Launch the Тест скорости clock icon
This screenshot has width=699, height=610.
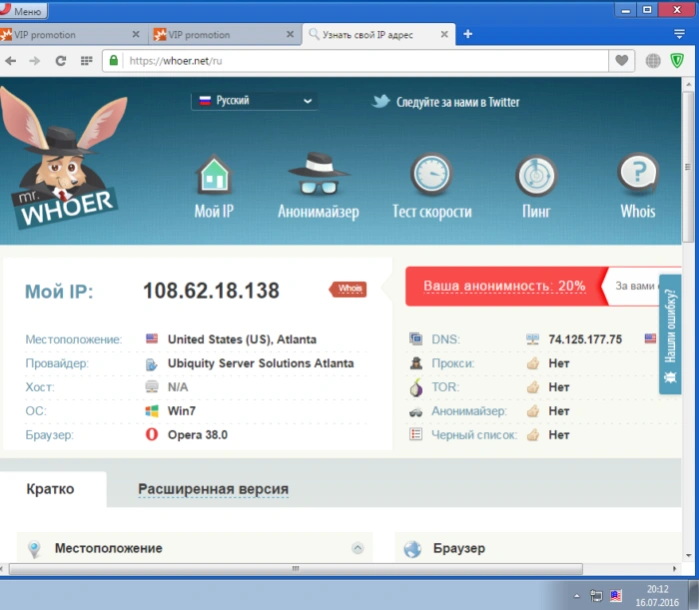click(x=431, y=174)
